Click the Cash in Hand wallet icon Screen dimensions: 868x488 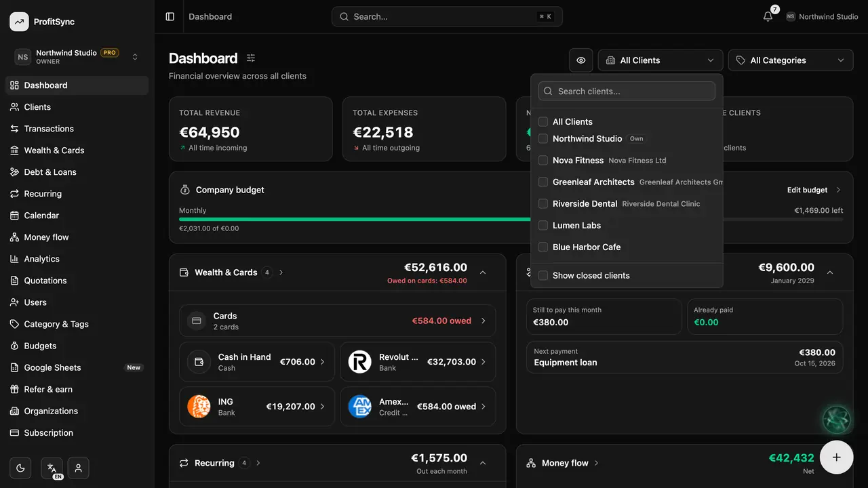click(199, 362)
